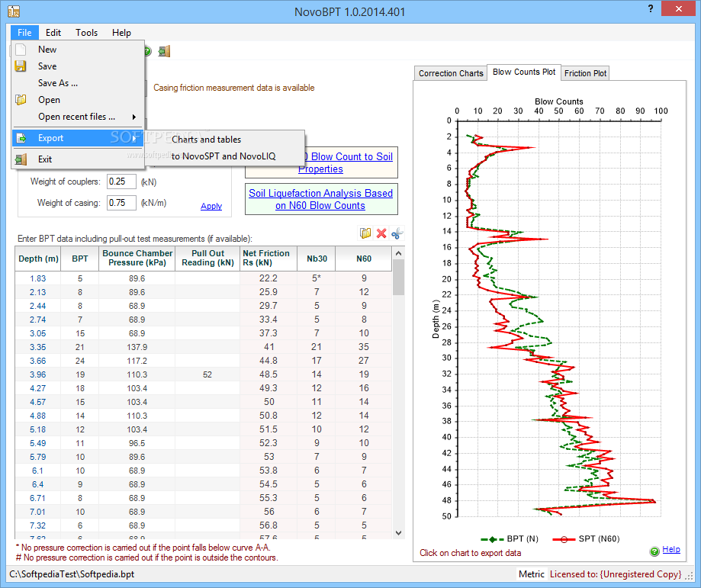Select depth cell 3.96
Viewport: 701px width, 588px height.
38,374
